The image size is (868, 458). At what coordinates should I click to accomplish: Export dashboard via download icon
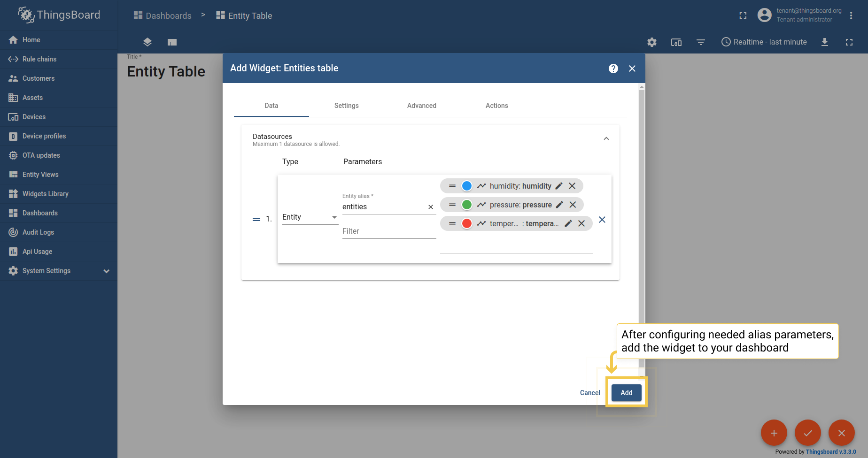click(x=825, y=42)
